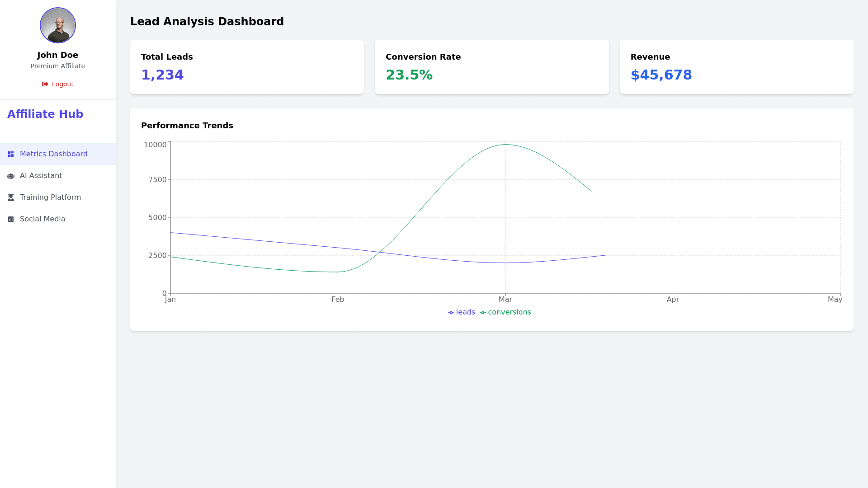Screen dimensions: 868x488
Task: Open the AI Assistant menu item
Action: click(41, 176)
